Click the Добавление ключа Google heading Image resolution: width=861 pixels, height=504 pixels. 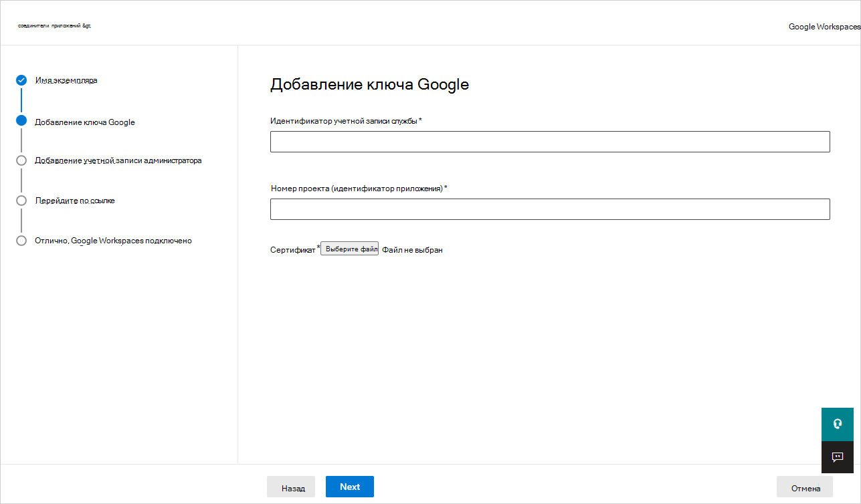click(x=369, y=84)
